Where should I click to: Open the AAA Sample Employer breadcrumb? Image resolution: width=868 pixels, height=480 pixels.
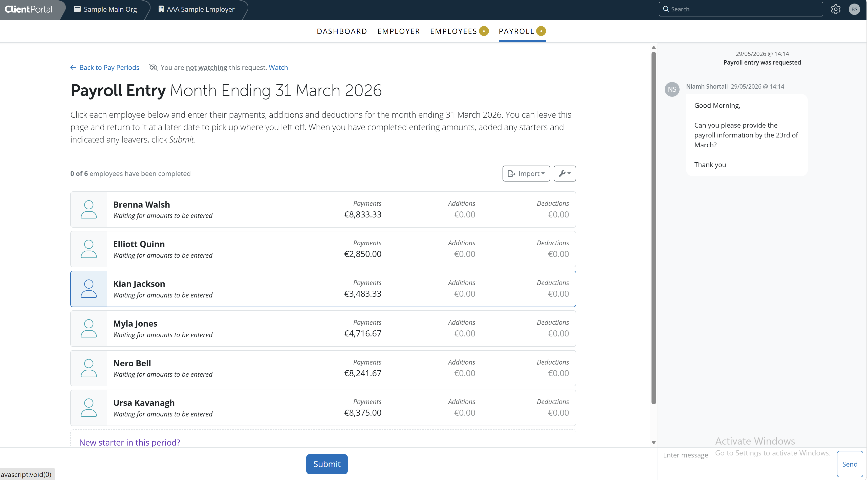point(196,9)
